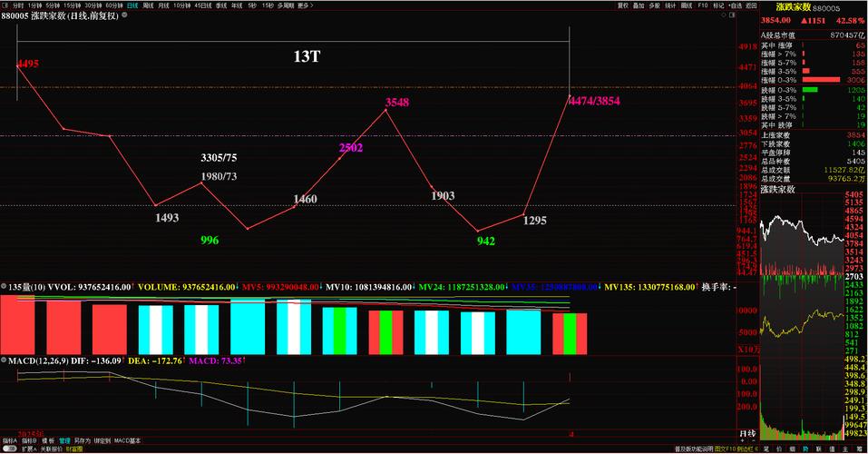The image size is (868, 454).
Task: Click the 多股 multi-stock button
Action: 654,5
